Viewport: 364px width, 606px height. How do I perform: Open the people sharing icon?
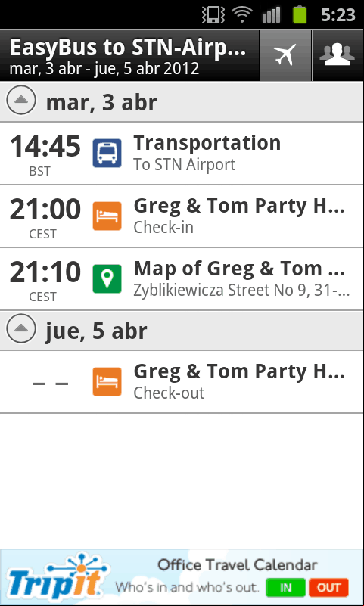tap(338, 55)
